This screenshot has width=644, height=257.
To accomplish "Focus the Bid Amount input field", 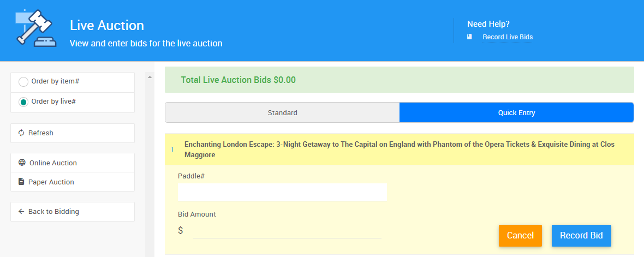I will 287,230.
